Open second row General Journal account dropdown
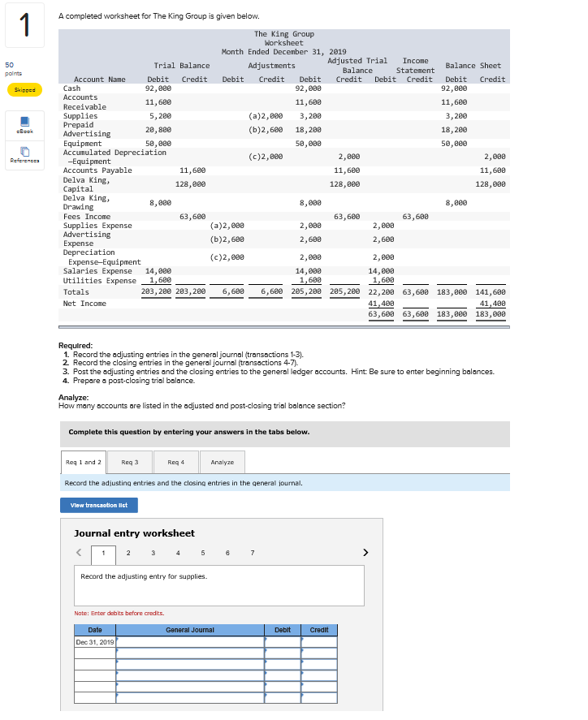 [190, 653]
